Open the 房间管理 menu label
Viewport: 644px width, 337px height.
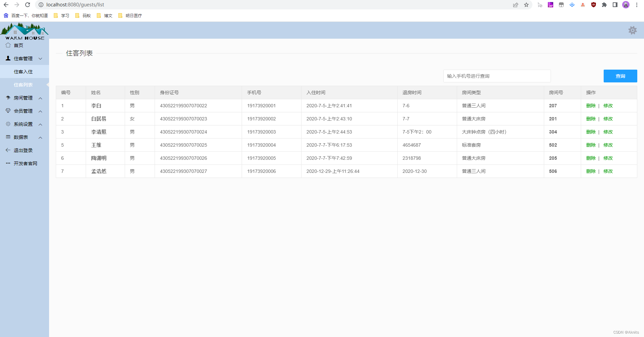click(x=23, y=98)
